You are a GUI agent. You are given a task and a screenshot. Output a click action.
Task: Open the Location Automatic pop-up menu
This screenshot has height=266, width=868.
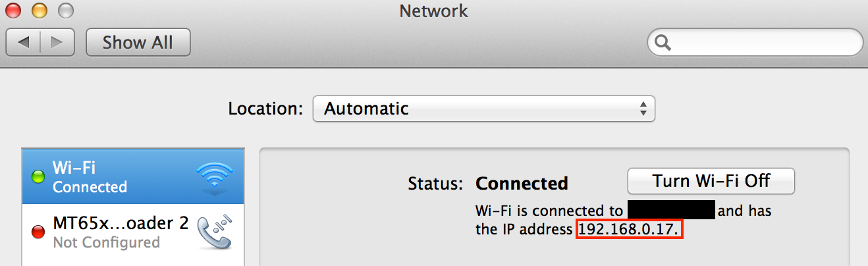[x=483, y=109]
